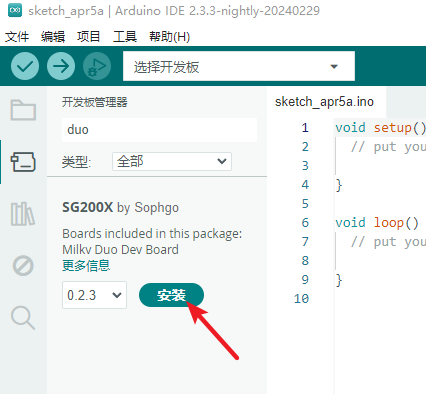Click the comment on line 7
Viewport: 426px width, 394px height.
tap(388, 242)
